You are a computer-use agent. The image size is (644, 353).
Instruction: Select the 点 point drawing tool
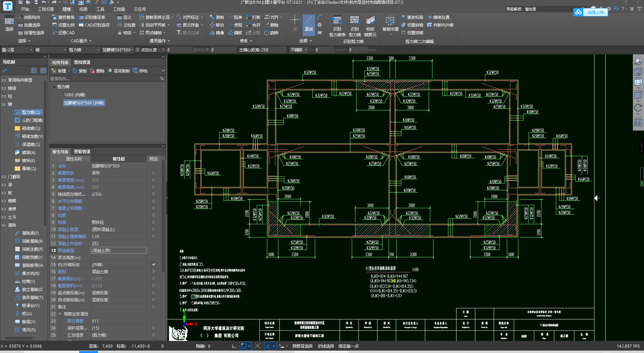point(294,23)
